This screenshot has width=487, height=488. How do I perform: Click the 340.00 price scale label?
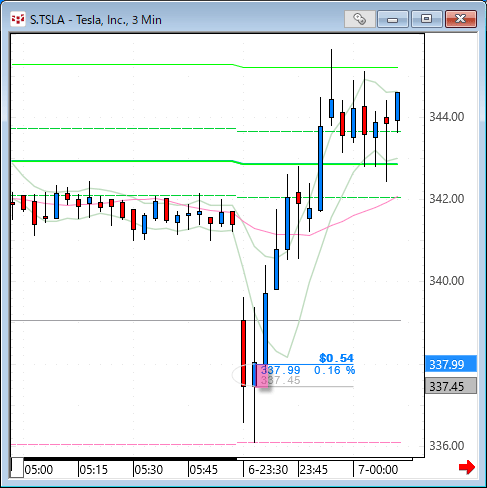pyautogui.click(x=447, y=281)
